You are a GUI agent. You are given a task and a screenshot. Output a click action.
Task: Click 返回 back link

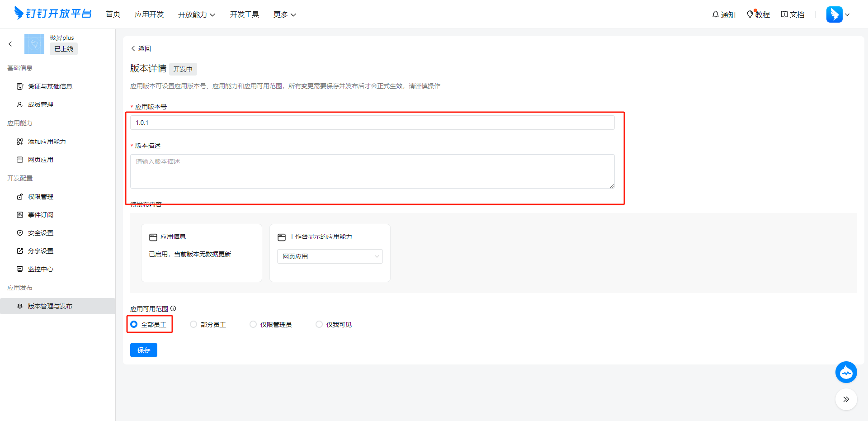(x=141, y=48)
